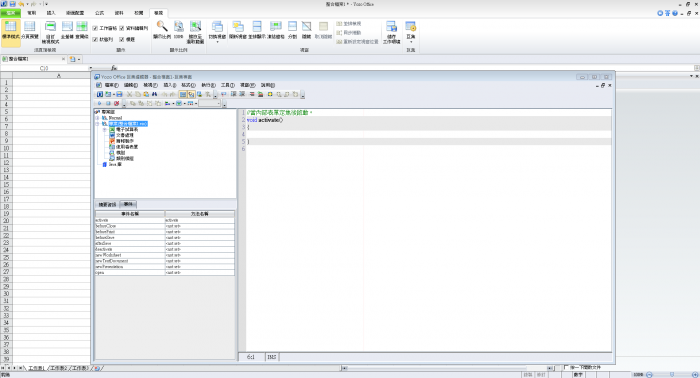
Task: Click the outdent icon in macro editor toolbar
Action: coord(242,94)
